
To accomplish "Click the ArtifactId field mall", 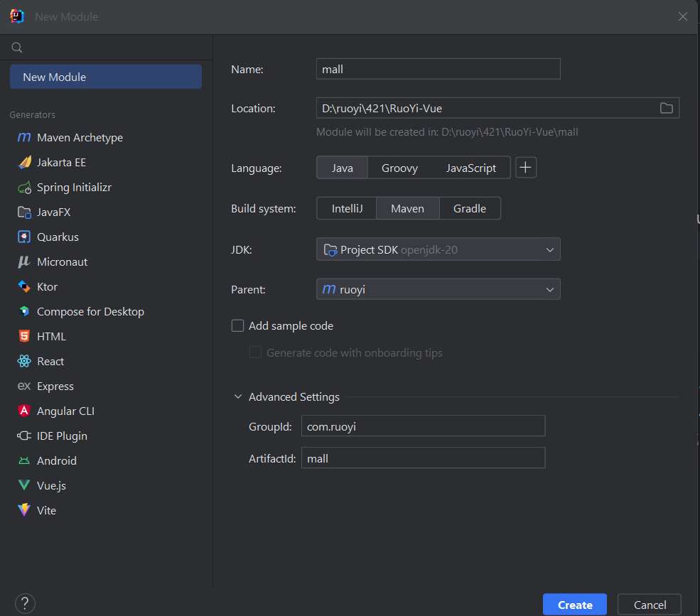I will [424, 458].
